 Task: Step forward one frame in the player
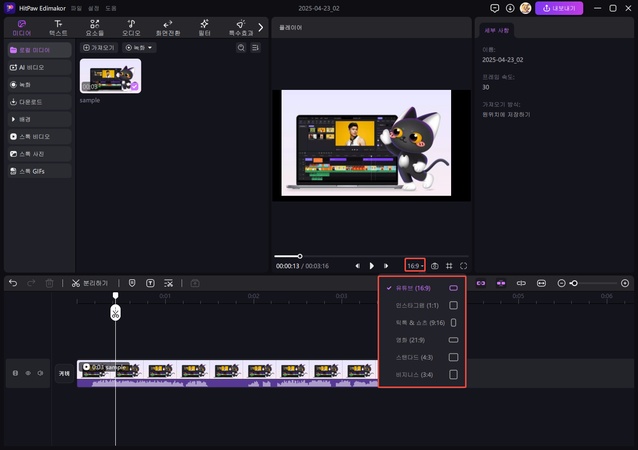coord(386,266)
